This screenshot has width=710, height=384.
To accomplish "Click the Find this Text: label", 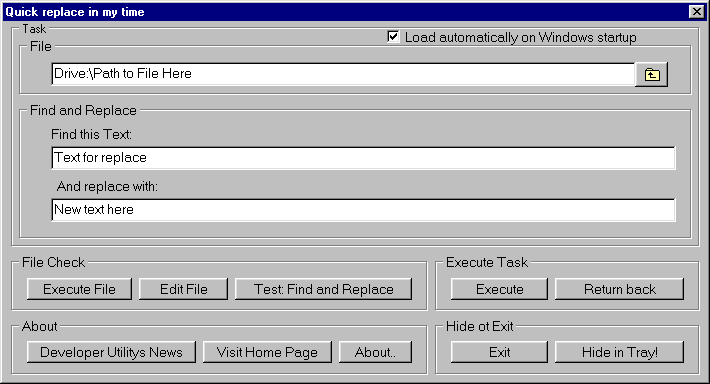I will [x=91, y=134].
